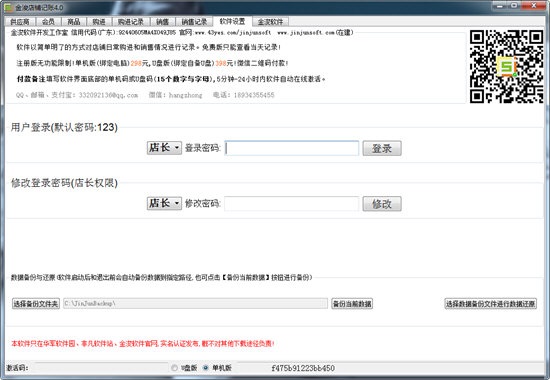The image size is (550, 380).
Task: Open the 商品 tab
Action: pyautogui.click(x=74, y=22)
